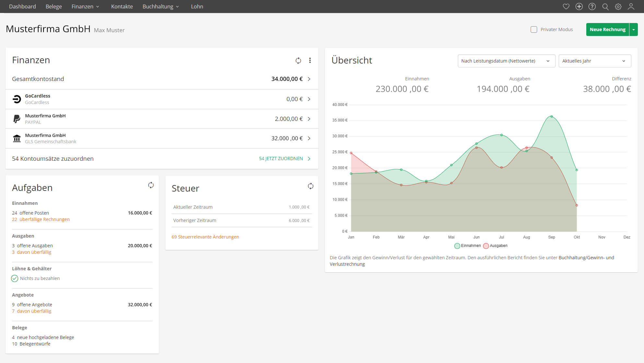Refresh the Finanzen panel
Screen dimensions: 644x363
click(298, 60)
